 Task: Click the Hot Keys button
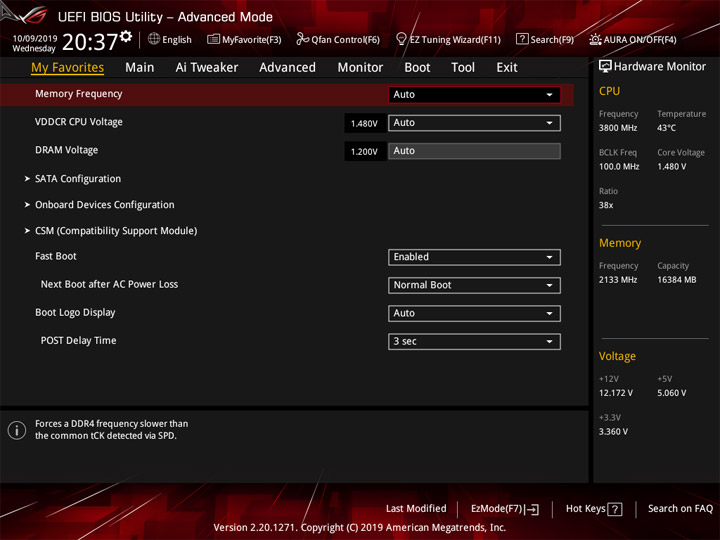coord(594,509)
